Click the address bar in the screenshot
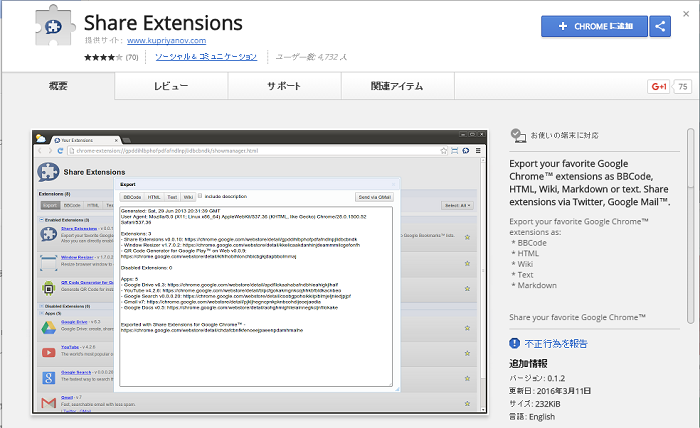 tap(258, 151)
